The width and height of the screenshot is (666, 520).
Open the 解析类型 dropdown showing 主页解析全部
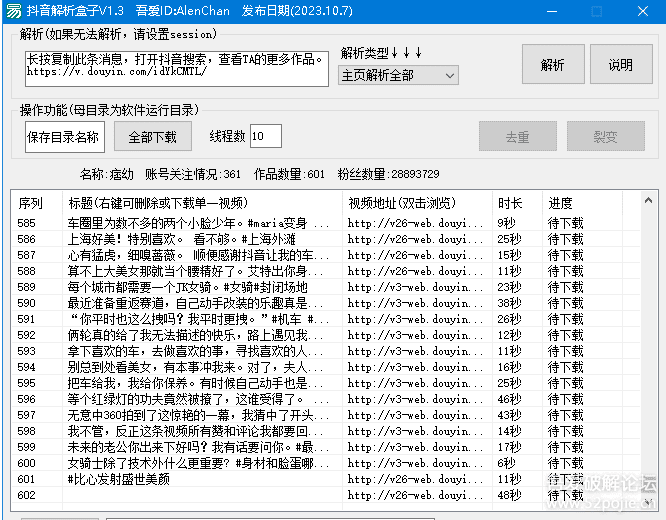coord(398,76)
